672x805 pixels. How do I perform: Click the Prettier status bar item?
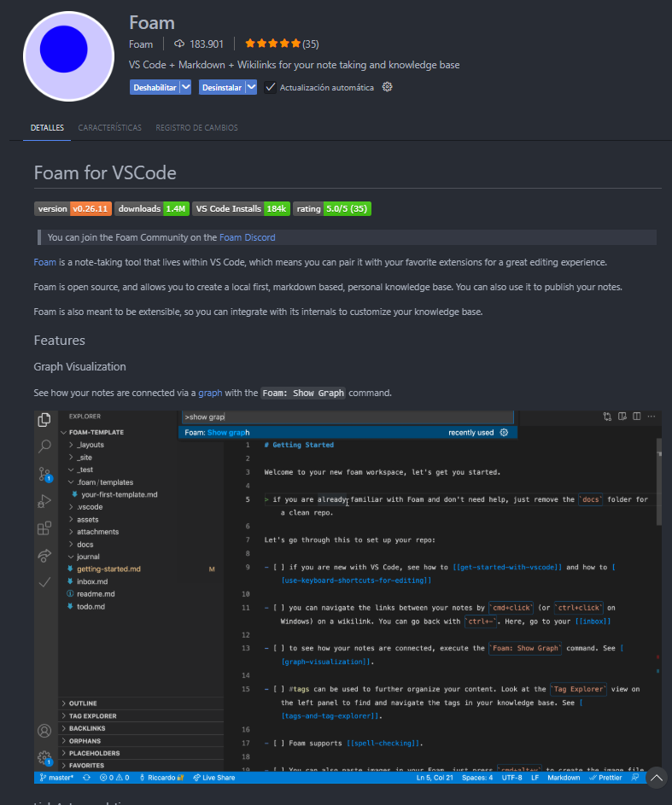[605, 778]
